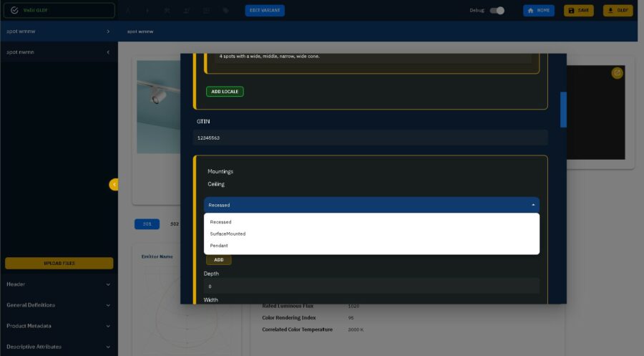Click the UPLOAD FILES button

pos(59,263)
